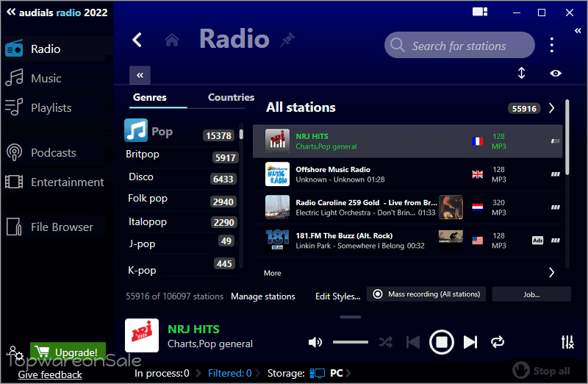The height and width of the screenshot is (384, 588).
Task: Click the sort order arrows icon
Action: 521,73
